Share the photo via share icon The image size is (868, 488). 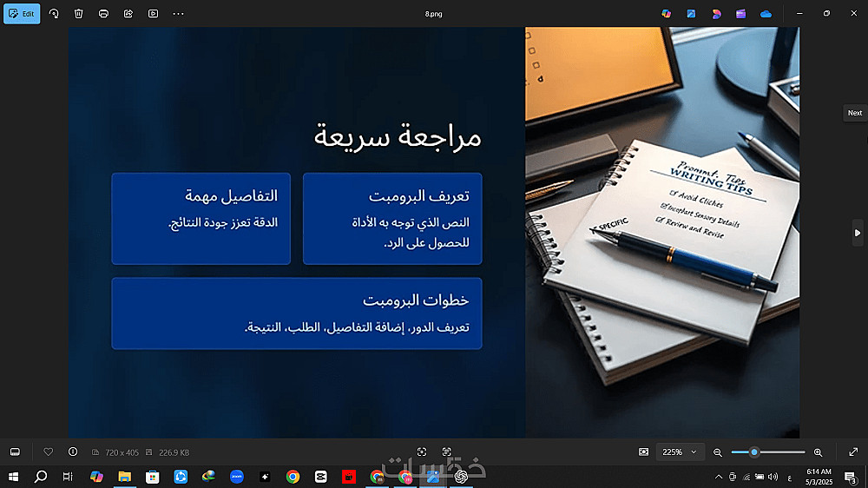pyautogui.click(x=128, y=14)
